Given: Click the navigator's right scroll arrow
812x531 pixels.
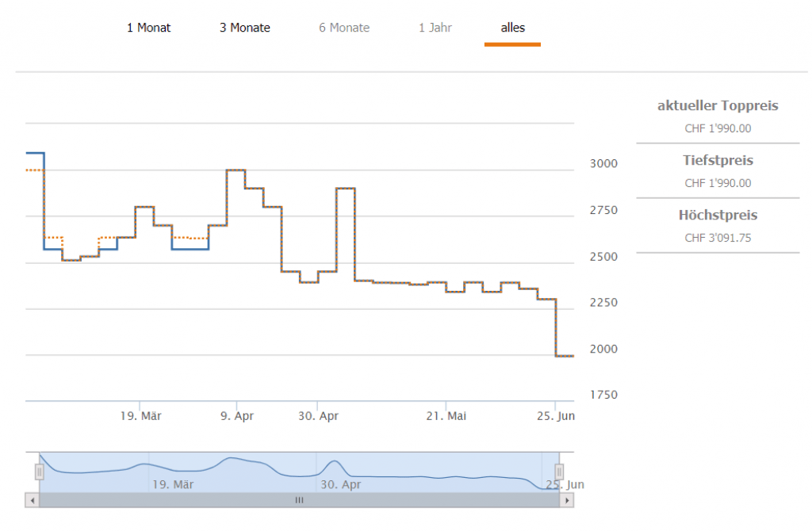Looking at the screenshot, I should coord(566,500).
